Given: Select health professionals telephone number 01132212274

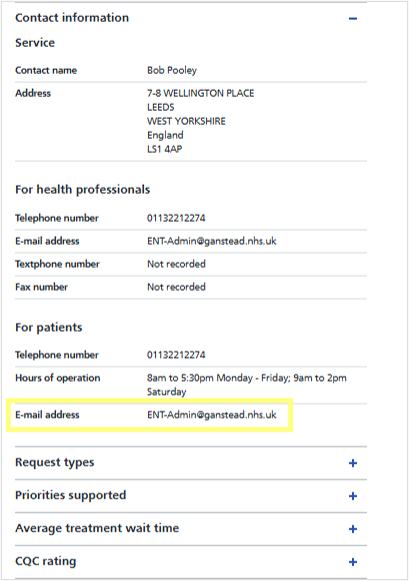Looking at the screenshot, I should [176, 218].
